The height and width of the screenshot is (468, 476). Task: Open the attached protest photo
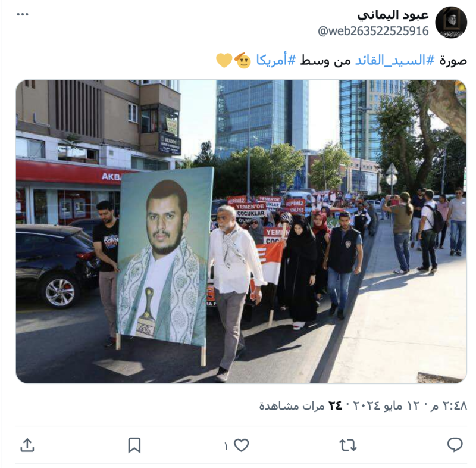(x=242, y=232)
